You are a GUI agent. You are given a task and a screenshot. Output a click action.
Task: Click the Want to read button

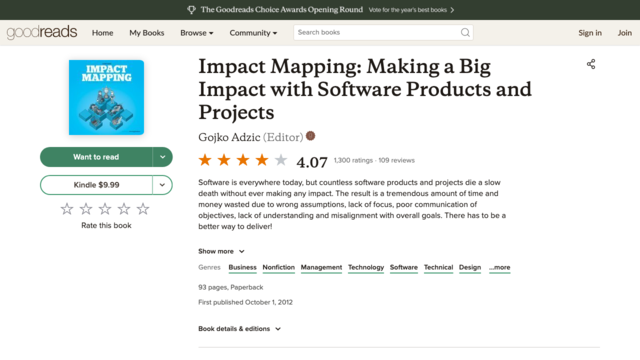pos(96,157)
